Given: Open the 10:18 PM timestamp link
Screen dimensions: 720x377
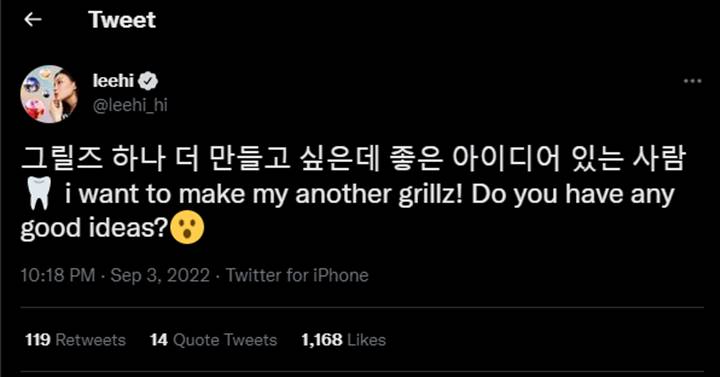Looking at the screenshot, I should [58, 276].
